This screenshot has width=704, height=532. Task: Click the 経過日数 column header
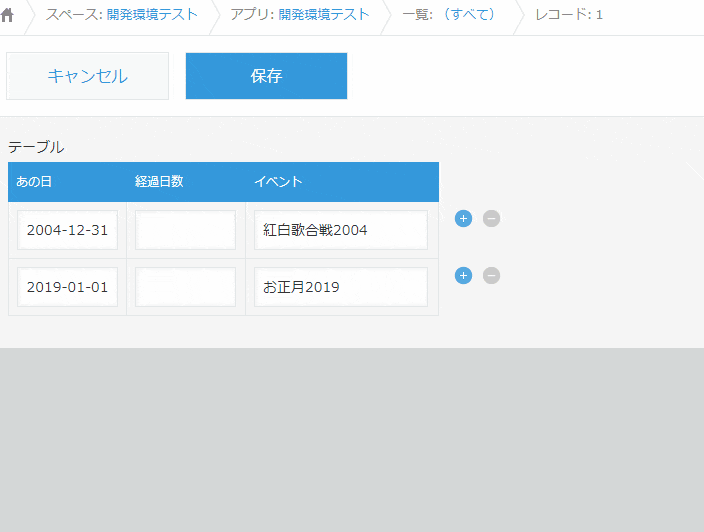(159, 182)
